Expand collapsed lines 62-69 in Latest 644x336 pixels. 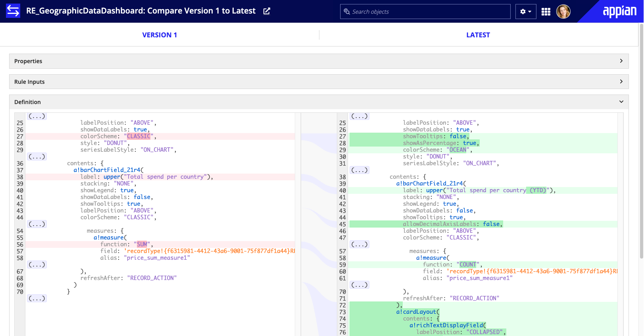coord(359,285)
